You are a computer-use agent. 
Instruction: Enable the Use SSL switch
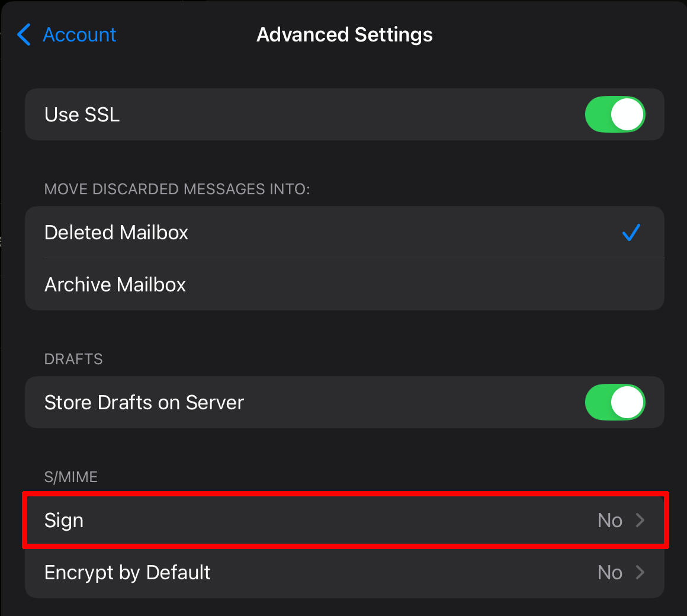[615, 114]
